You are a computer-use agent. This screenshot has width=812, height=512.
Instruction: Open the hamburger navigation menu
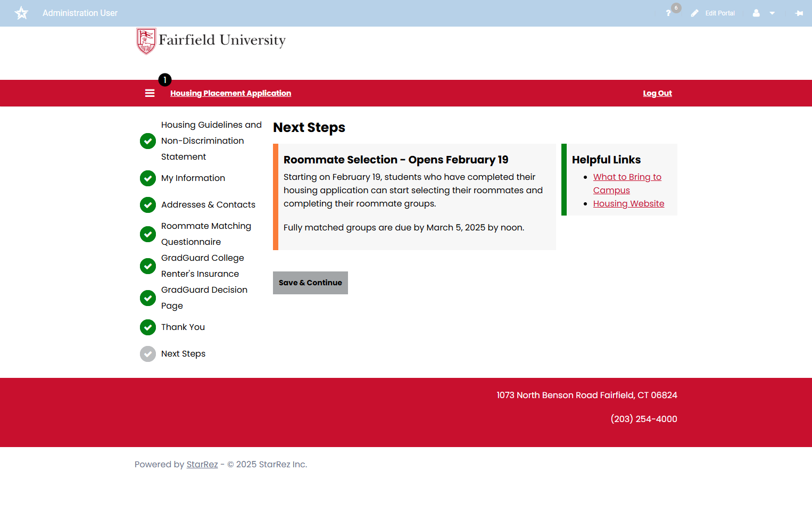pyautogui.click(x=150, y=93)
